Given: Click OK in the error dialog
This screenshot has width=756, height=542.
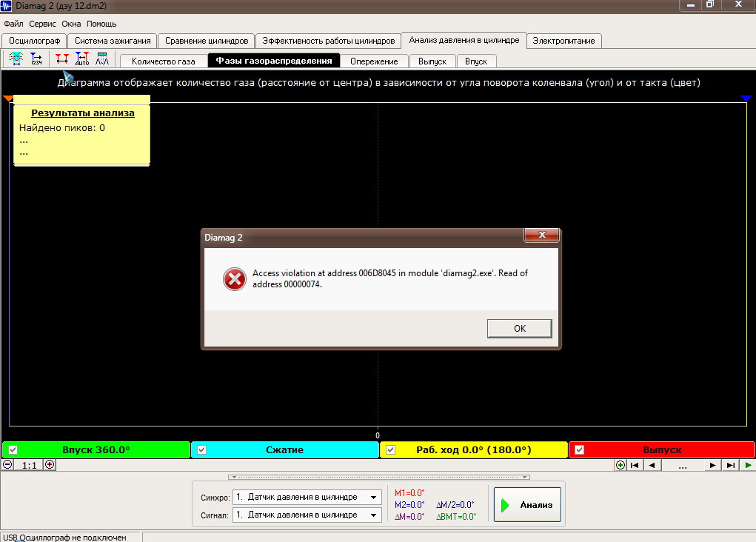Looking at the screenshot, I should click(x=520, y=328).
